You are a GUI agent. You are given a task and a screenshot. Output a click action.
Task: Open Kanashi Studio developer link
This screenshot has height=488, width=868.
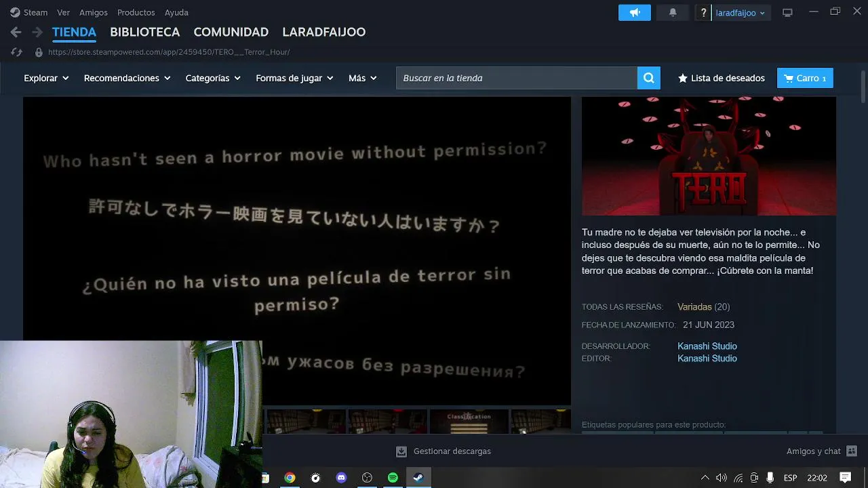coord(707,346)
